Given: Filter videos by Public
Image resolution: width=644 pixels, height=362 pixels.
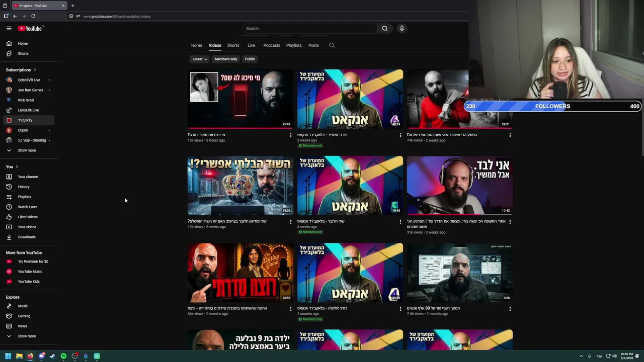Looking at the screenshot, I should pyautogui.click(x=250, y=59).
